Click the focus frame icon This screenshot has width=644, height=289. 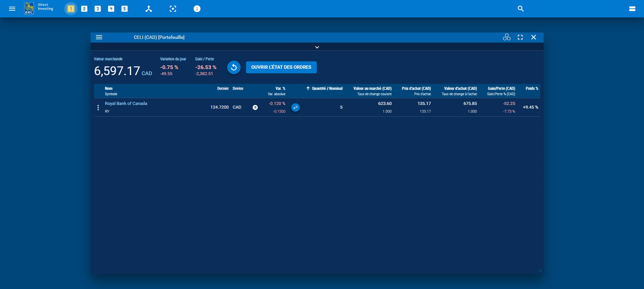(173, 9)
